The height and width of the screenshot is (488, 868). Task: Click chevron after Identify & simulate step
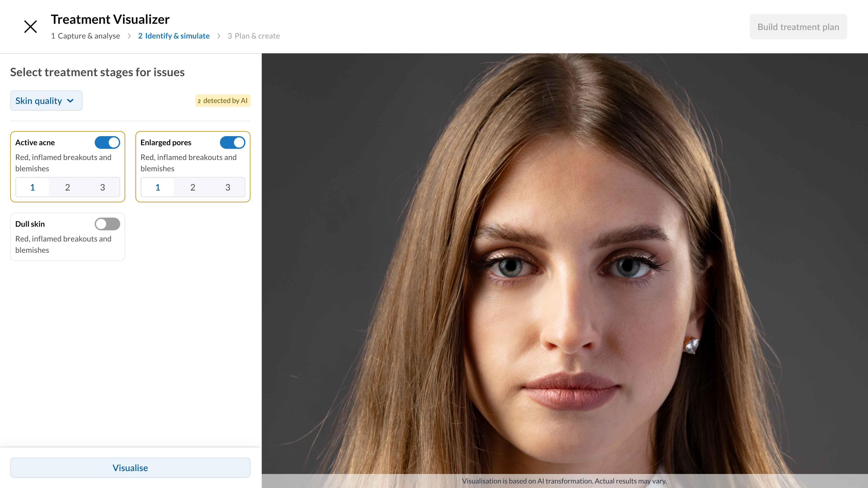pos(219,36)
